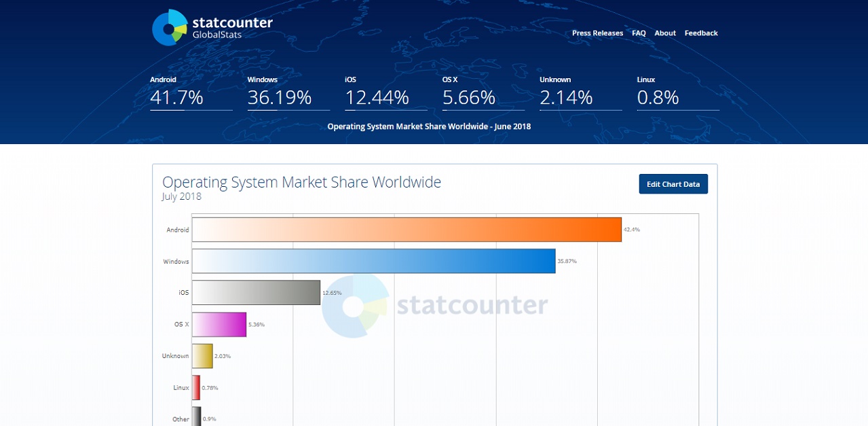Select the iOS 12.44% stat
868x426 pixels.
point(385,92)
